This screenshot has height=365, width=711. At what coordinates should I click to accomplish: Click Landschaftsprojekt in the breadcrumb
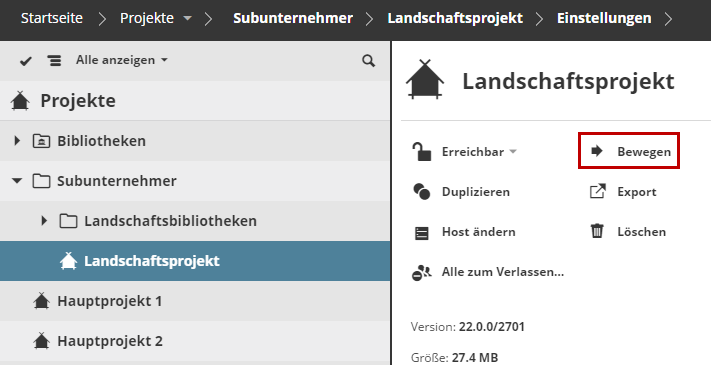click(455, 18)
